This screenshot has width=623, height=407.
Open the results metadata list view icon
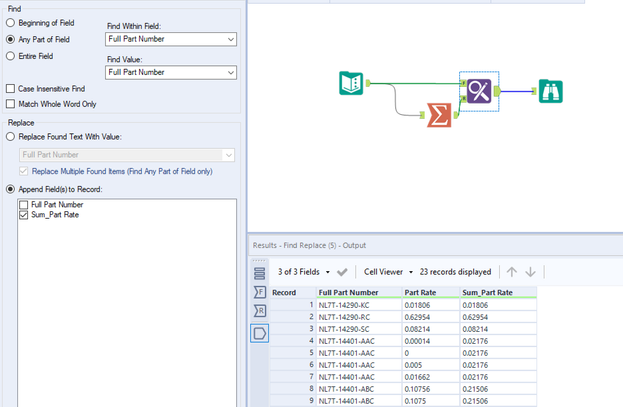tap(259, 273)
